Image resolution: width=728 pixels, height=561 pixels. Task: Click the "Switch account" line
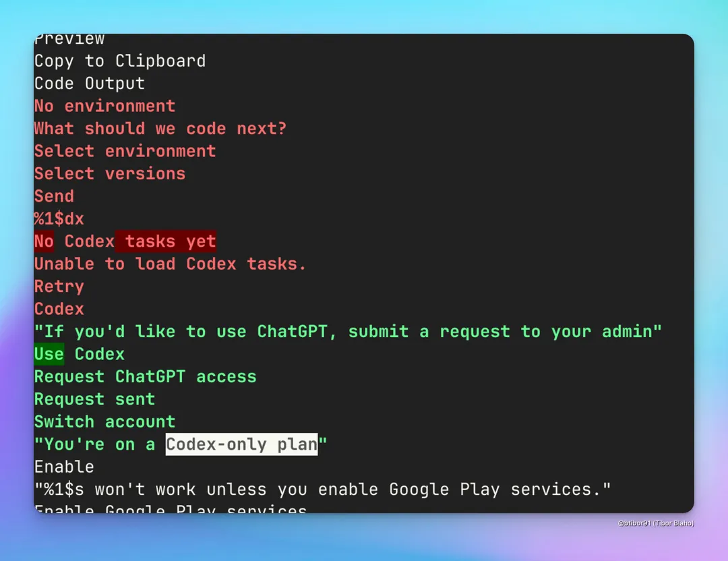(105, 421)
